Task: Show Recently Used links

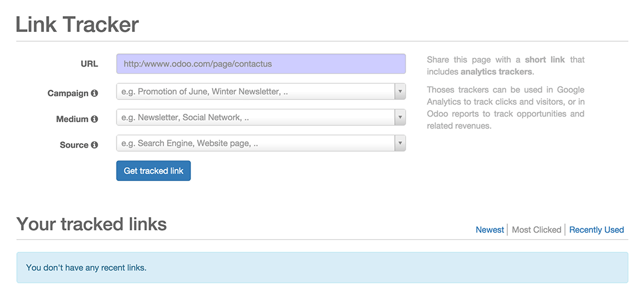Action: pyautogui.click(x=597, y=230)
